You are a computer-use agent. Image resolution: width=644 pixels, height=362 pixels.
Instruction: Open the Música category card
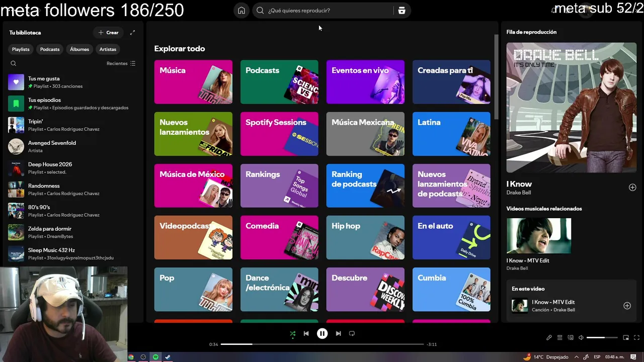pyautogui.click(x=193, y=82)
